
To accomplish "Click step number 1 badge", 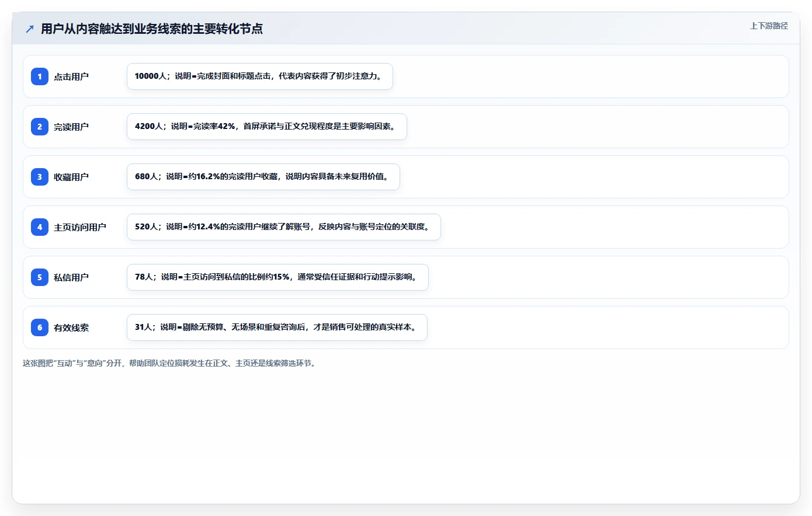I will (40, 76).
